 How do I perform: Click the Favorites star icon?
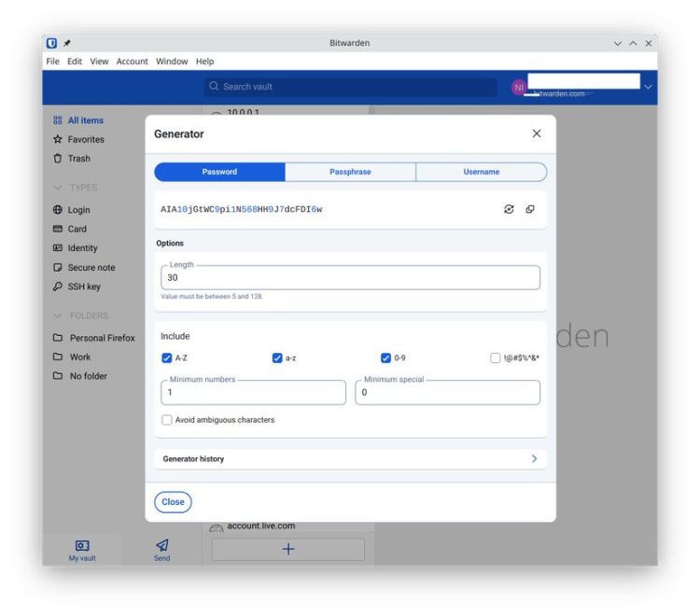pyautogui.click(x=58, y=140)
